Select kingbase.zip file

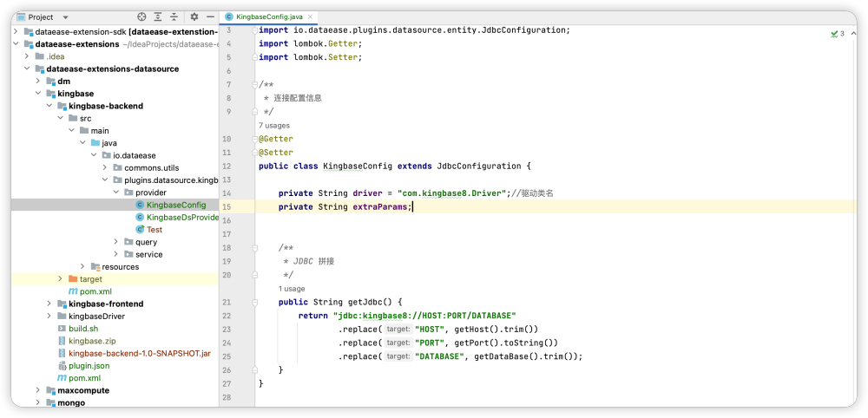coord(92,341)
